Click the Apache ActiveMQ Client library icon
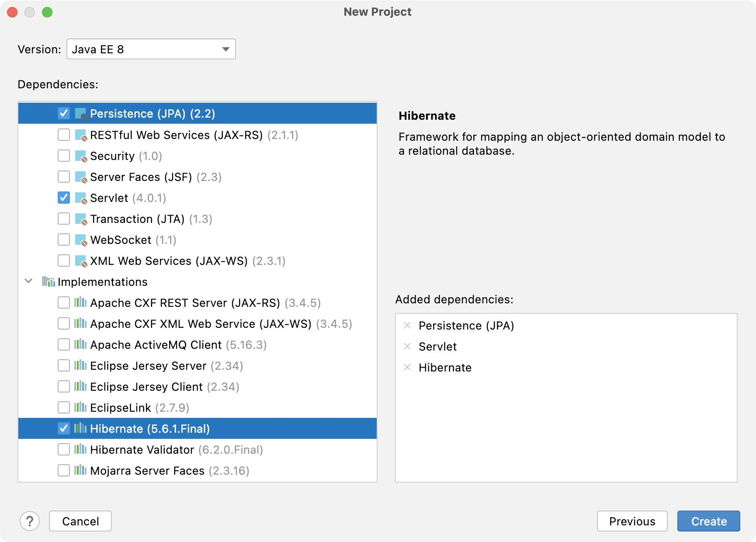 pyautogui.click(x=80, y=344)
